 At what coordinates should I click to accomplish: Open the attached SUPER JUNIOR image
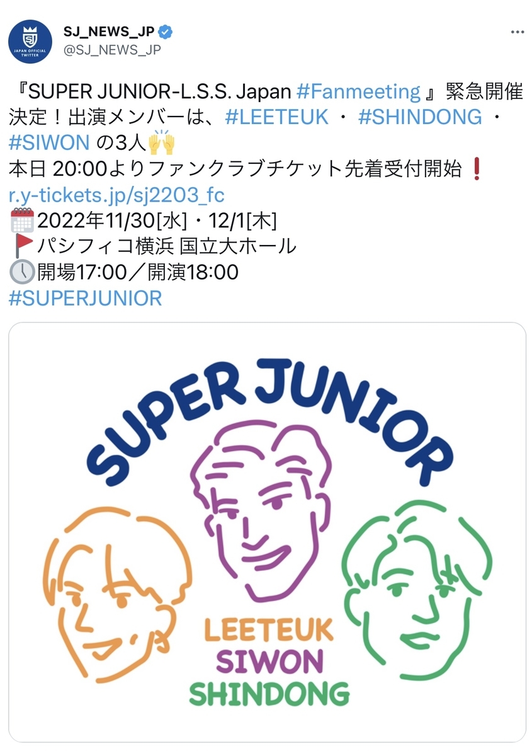click(267, 532)
